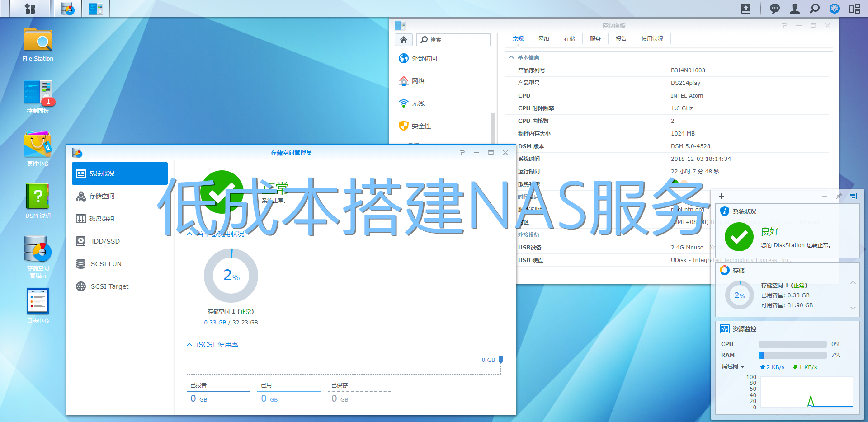Minimize the widget panel
Screen dimensions: 868x422
tap(825, 196)
